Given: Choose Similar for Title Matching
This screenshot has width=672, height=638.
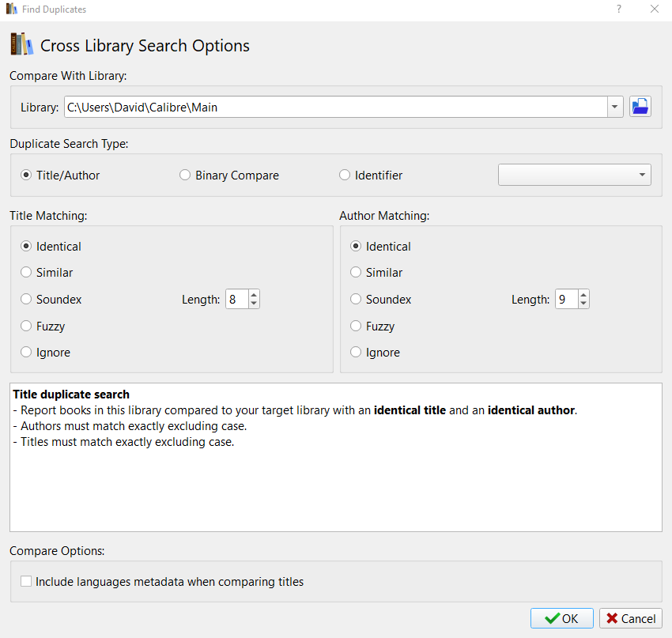Looking at the screenshot, I should [x=27, y=273].
